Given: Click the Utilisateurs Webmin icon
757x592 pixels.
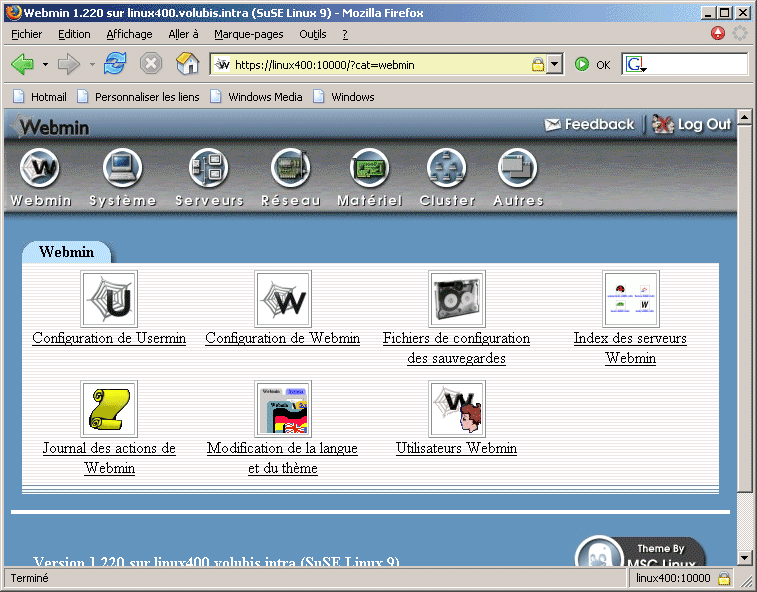Looking at the screenshot, I should [x=457, y=409].
